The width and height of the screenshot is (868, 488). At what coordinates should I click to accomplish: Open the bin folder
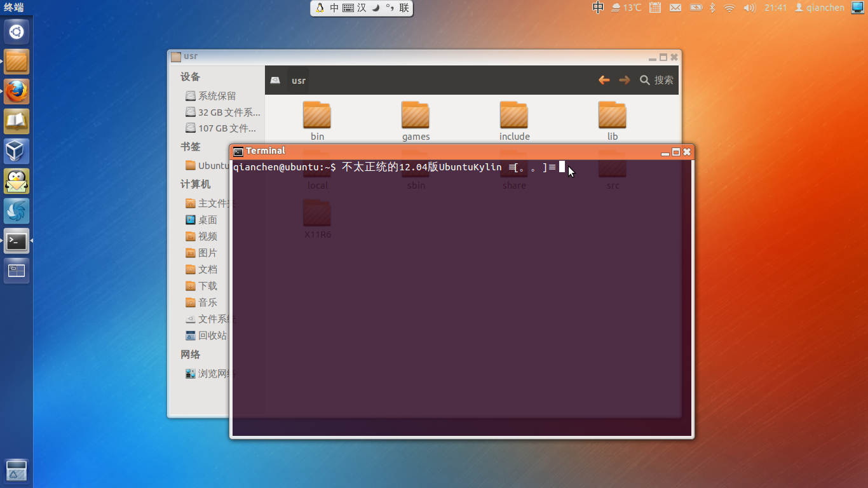tap(317, 121)
